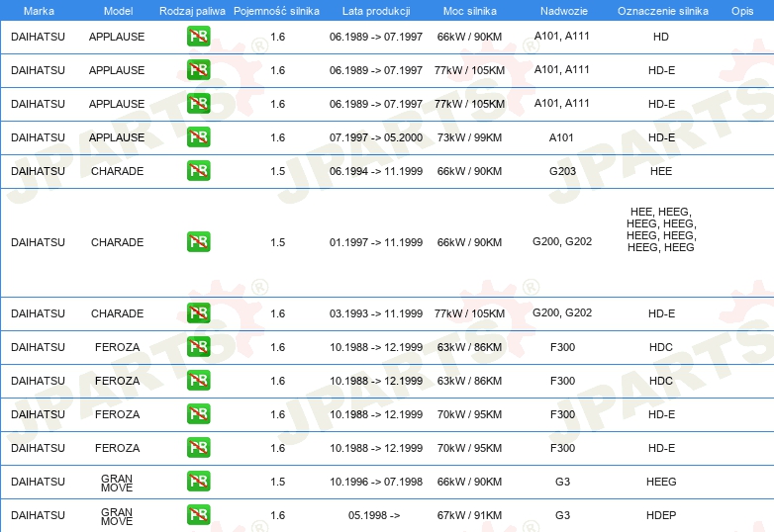
Task: Select the multi-line 'HEE, HEEG, HEEG' engine codes cell
Action: [x=661, y=229]
